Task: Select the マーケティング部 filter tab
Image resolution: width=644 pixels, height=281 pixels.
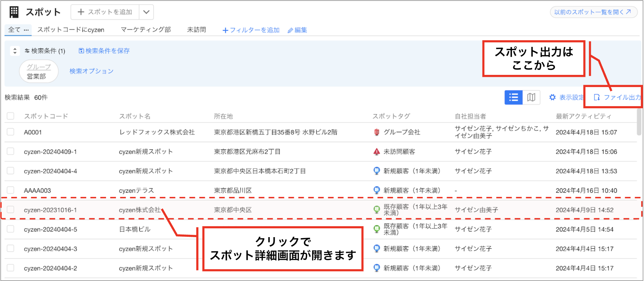Action: (x=146, y=30)
